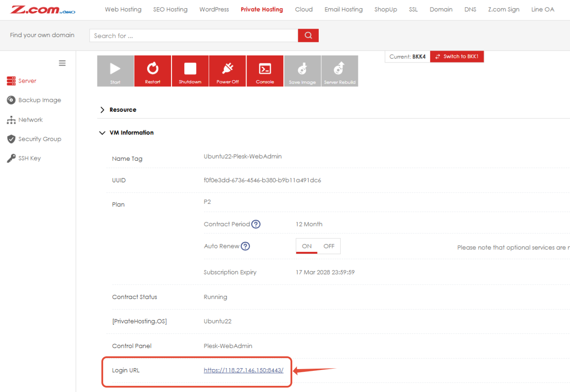Click the red search magnifier button
Screen dimensions: 570x392
coord(308,36)
